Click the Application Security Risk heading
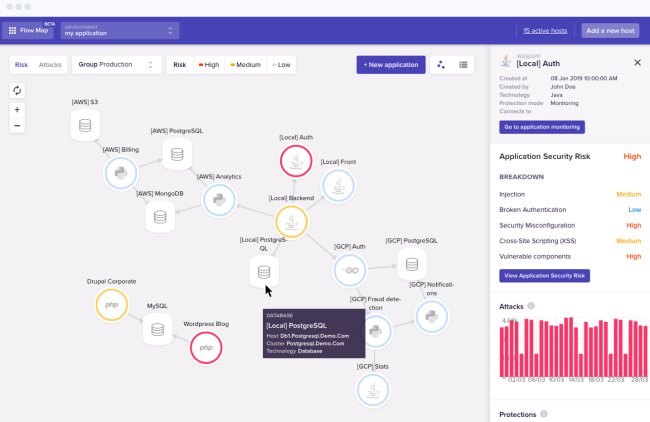 pyautogui.click(x=545, y=156)
